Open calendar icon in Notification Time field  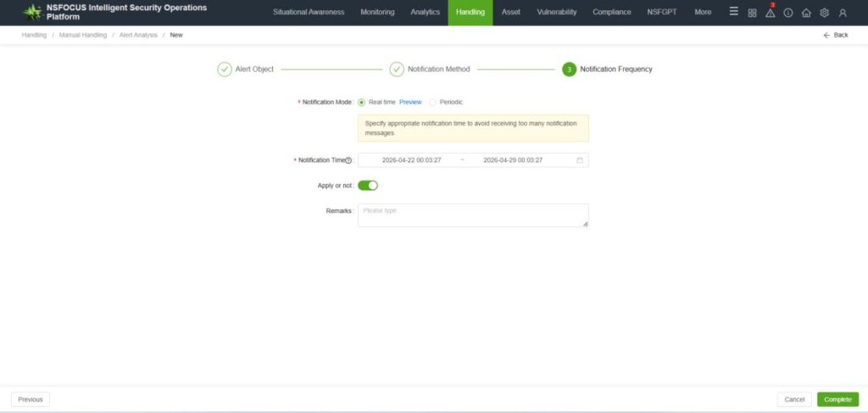[580, 160]
